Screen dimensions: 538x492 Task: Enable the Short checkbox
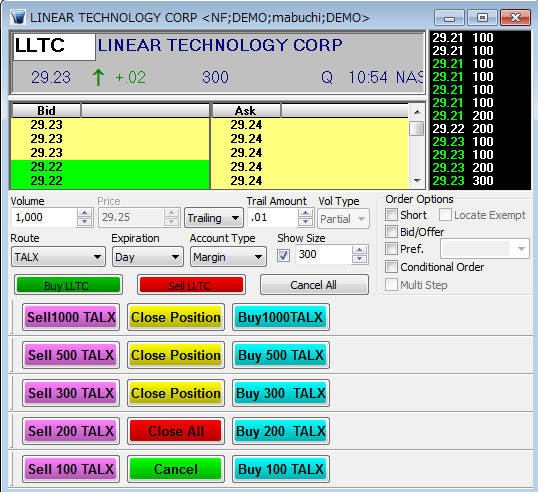pyautogui.click(x=391, y=215)
